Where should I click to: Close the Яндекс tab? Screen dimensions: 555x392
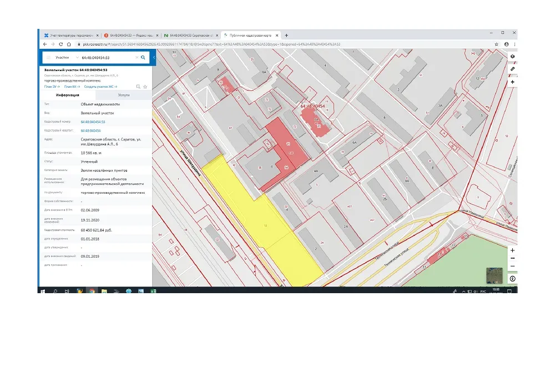coord(157,36)
